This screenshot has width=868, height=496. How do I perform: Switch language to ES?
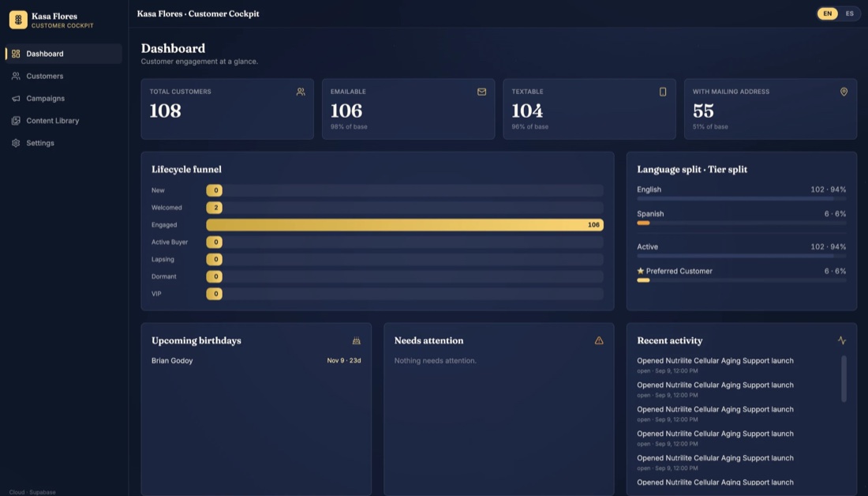849,14
